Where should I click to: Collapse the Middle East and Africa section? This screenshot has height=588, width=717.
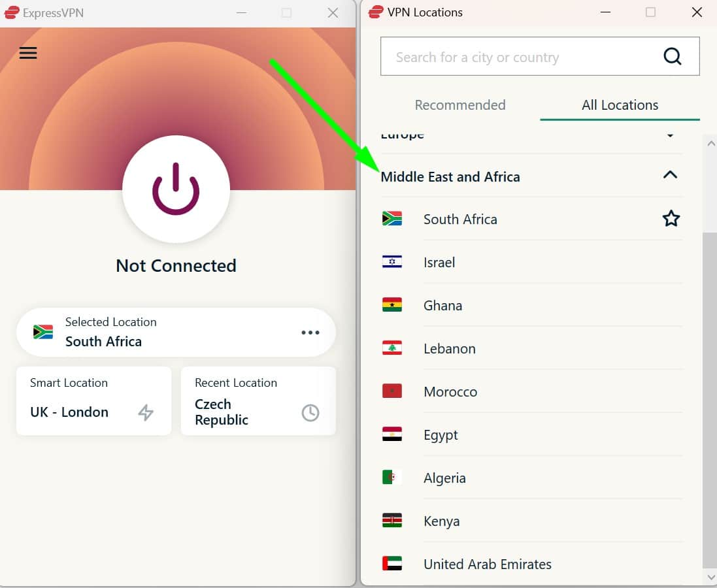670,174
